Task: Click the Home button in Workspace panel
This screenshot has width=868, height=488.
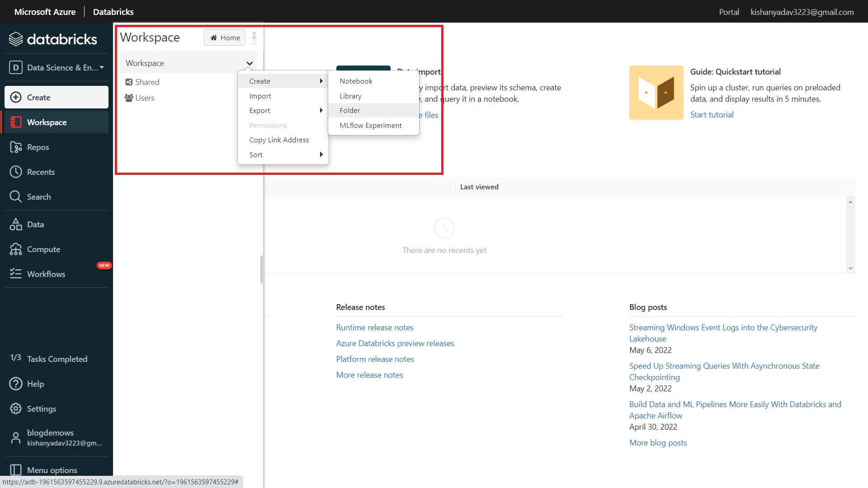Action: (x=225, y=38)
